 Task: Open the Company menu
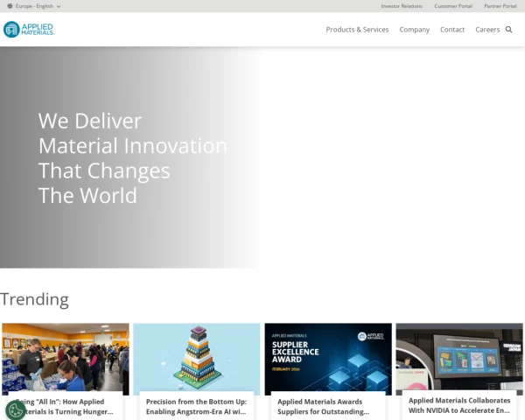pyautogui.click(x=414, y=30)
